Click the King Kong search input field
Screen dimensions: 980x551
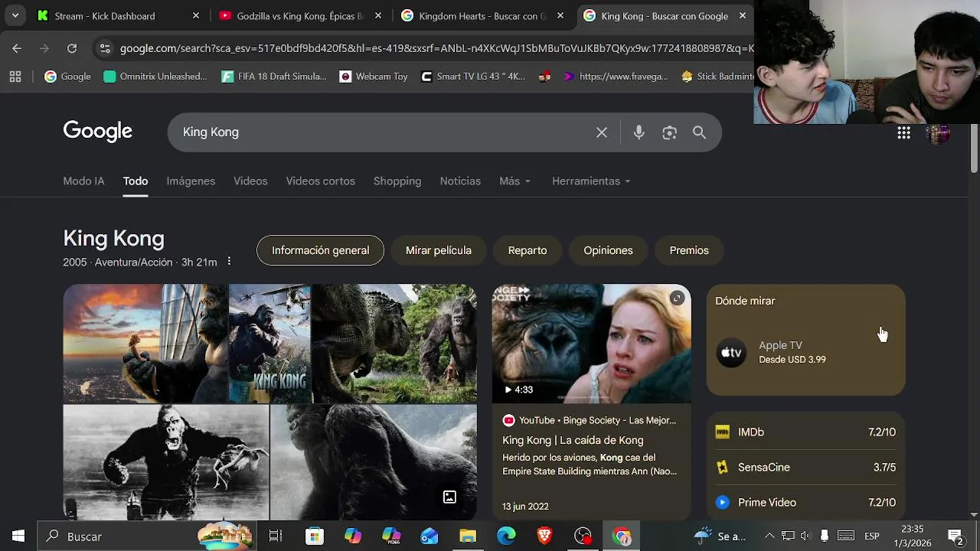click(x=383, y=132)
